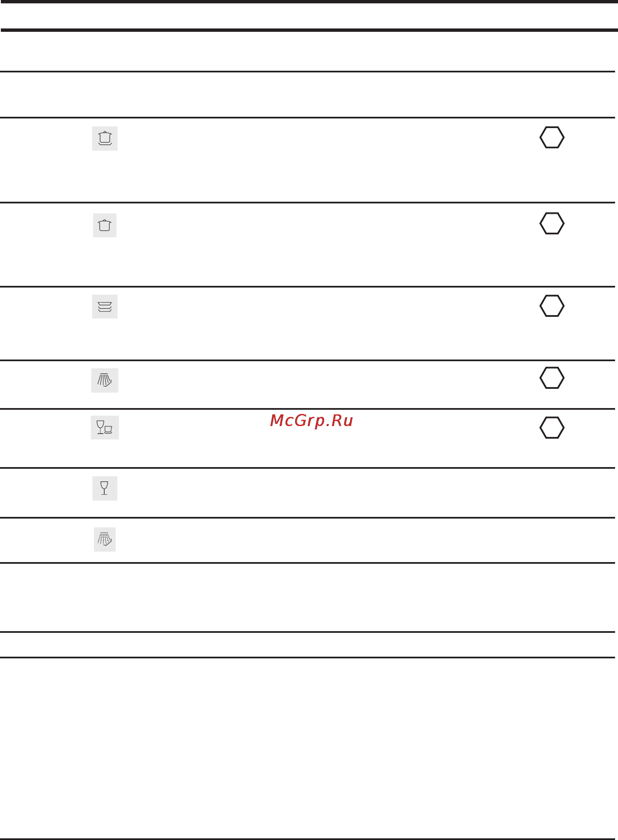Click the large blank area below the table

(309, 748)
